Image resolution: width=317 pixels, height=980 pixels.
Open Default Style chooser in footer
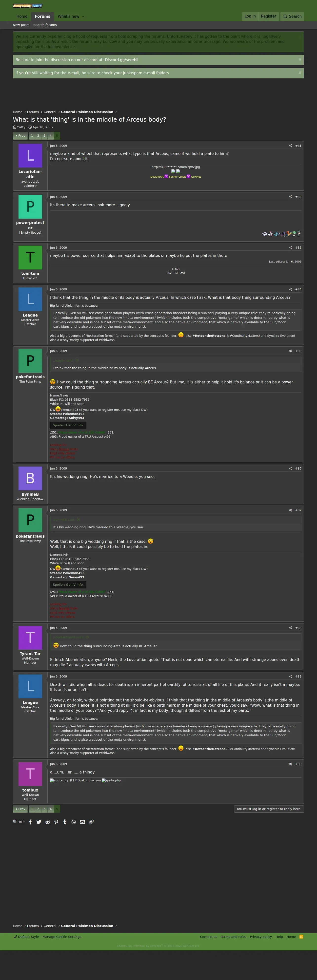coord(26,937)
